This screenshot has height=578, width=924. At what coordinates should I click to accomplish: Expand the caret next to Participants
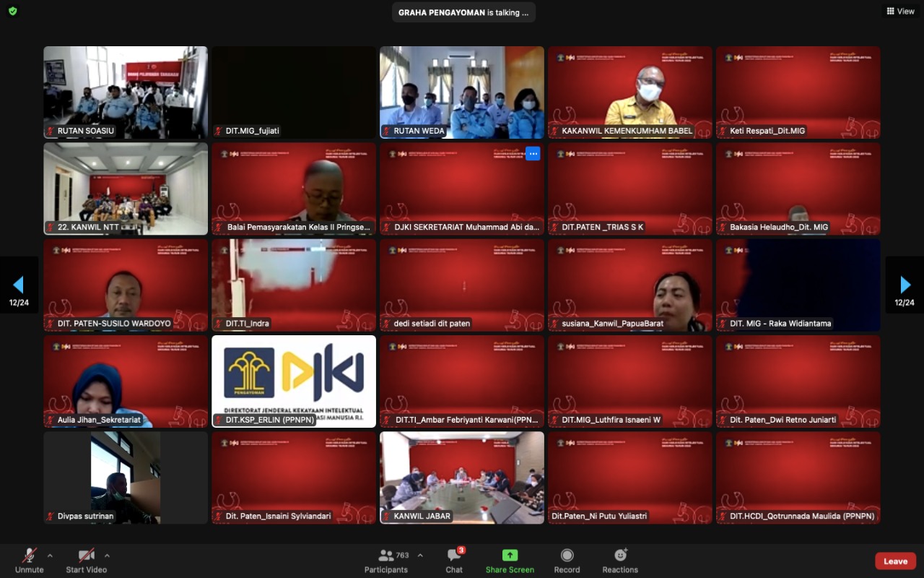point(420,556)
